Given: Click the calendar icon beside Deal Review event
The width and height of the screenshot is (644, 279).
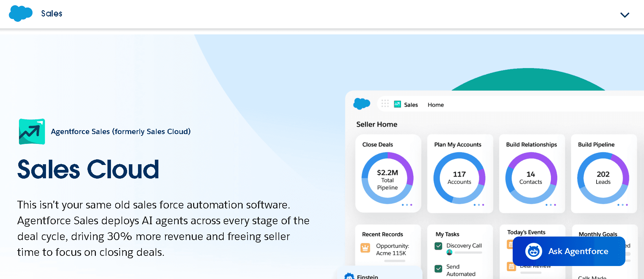Looking at the screenshot, I should (x=511, y=267).
